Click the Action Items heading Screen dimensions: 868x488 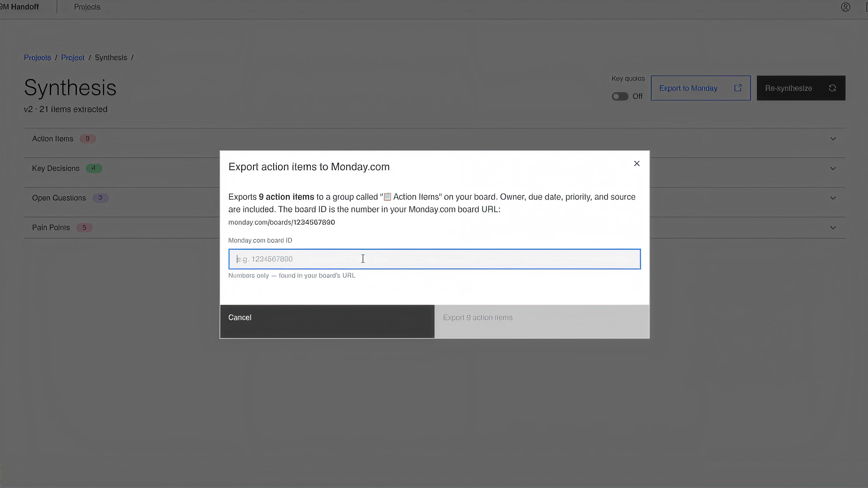coord(53,139)
